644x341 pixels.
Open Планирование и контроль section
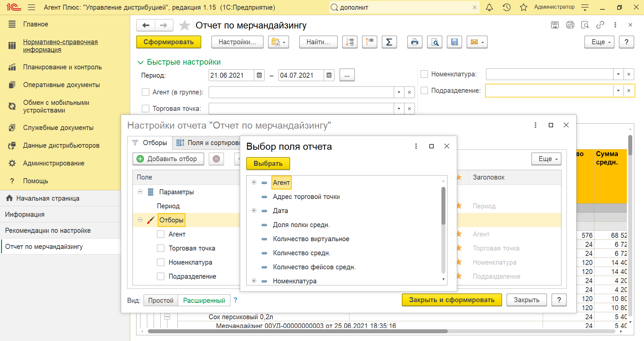[x=62, y=67]
